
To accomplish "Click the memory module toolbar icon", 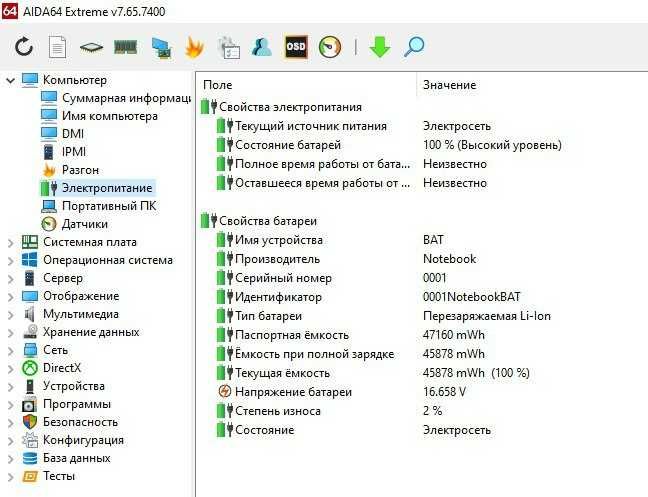I will [125, 47].
